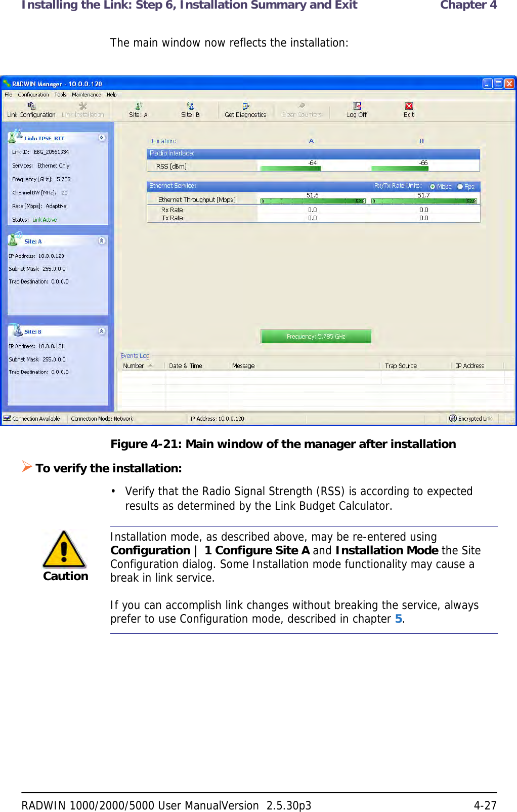This screenshot has width=517, height=812.
Task: Open the File menu
Action: [x=9, y=95]
